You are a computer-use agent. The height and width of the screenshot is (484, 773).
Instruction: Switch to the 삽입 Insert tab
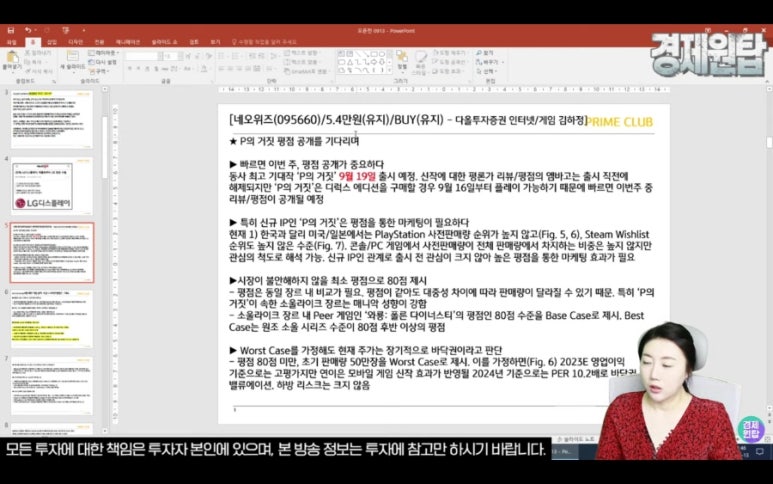click(52, 42)
